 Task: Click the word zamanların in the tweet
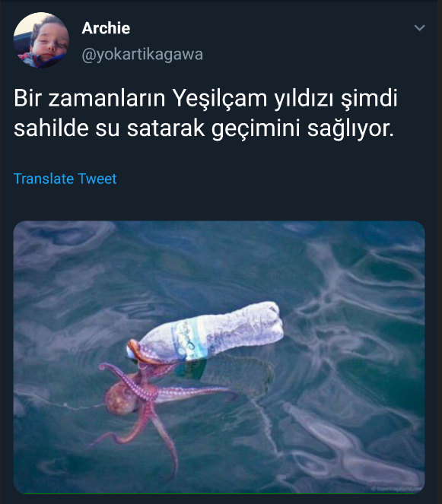pos(107,98)
